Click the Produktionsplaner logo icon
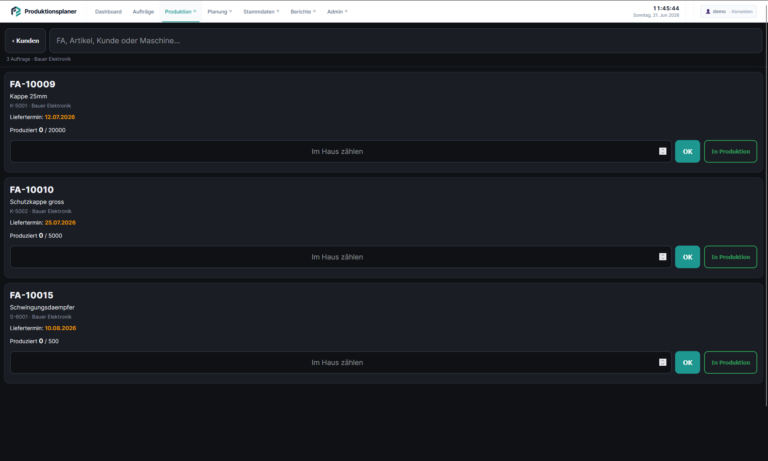This screenshot has width=768, height=461. pos(16,11)
